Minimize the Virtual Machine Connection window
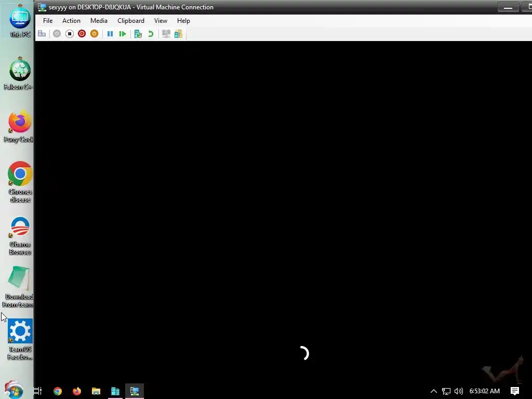The width and height of the screenshot is (532, 399). point(508,7)
